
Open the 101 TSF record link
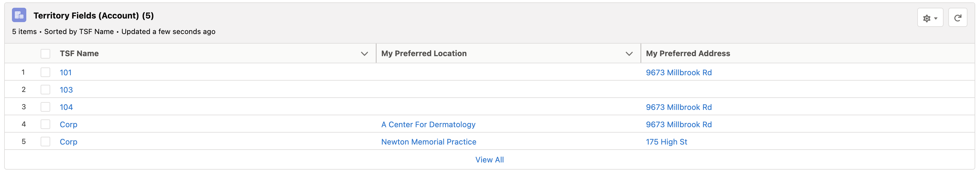click(x=65, y=72)
